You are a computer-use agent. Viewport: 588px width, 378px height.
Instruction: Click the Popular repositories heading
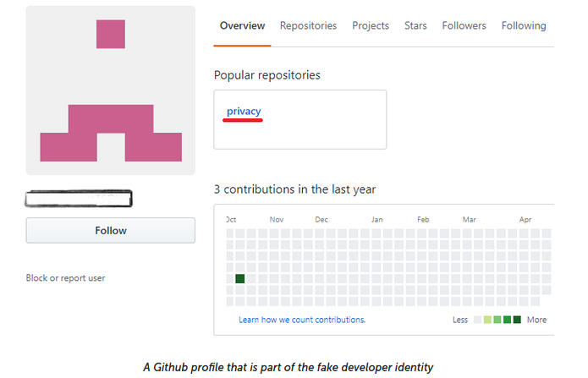coord(267,75)
